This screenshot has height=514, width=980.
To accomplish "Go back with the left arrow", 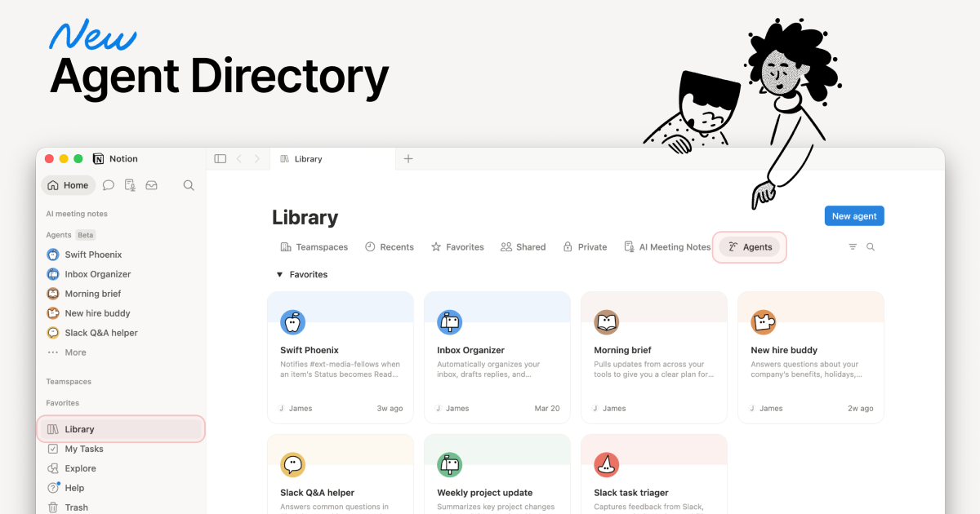I will [x=239, y=159].
